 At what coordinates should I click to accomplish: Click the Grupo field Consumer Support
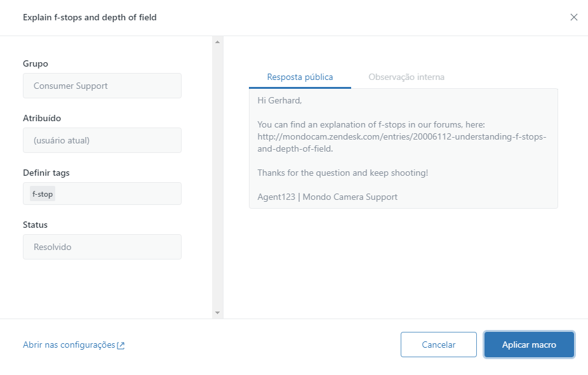[102, 86]
